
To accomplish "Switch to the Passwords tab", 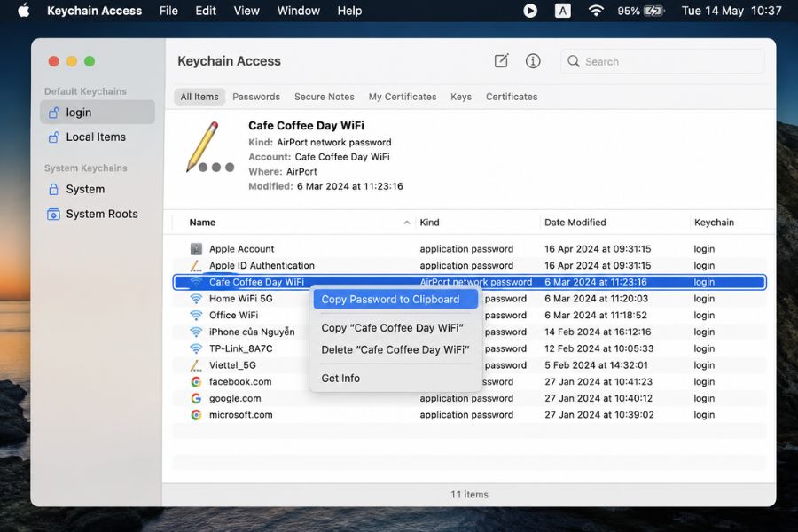I will pyautogui.click(x=256, y=97).
